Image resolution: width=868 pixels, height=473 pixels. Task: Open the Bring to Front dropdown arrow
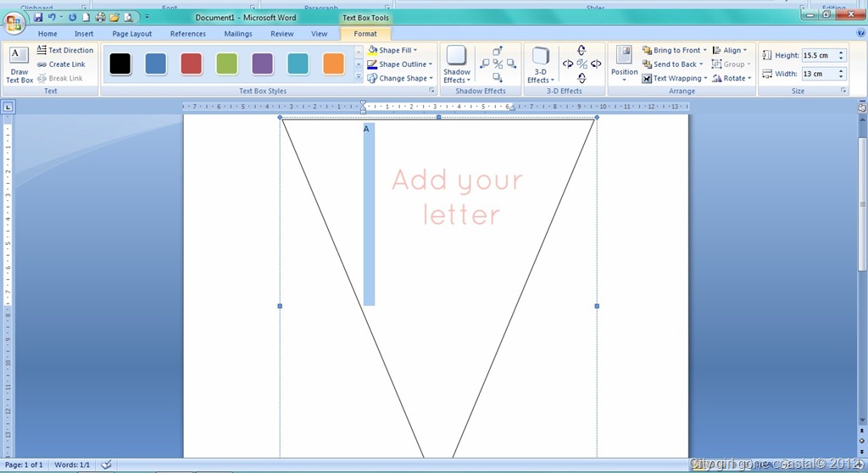[704, 50]
